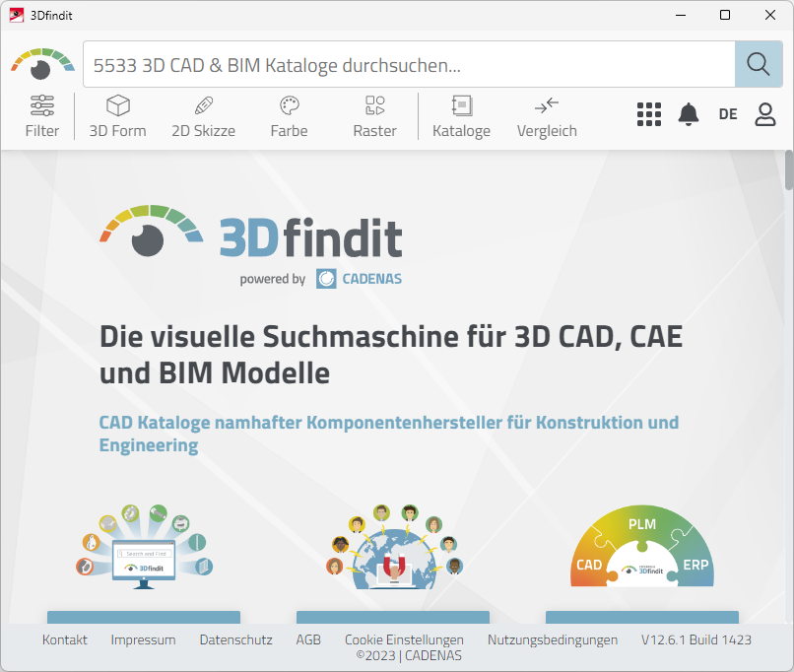Browse the Kataloge list
This screenshot has width=794, height=672.
coord(461,116)
